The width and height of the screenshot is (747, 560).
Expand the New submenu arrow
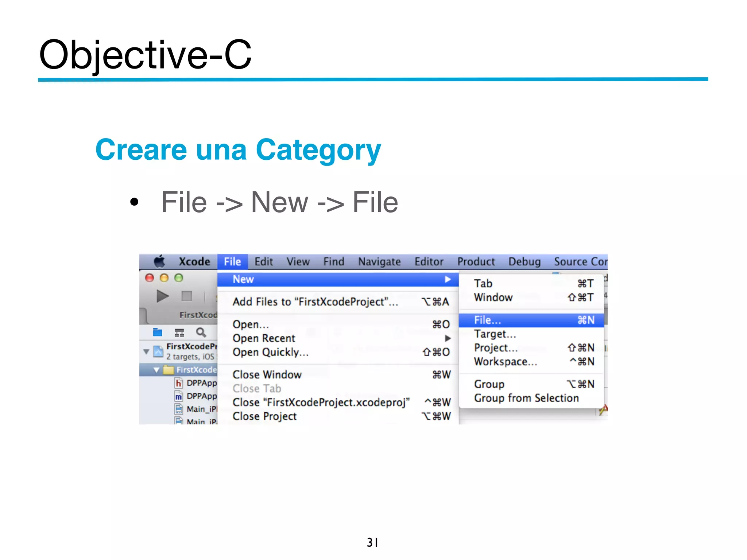[x=448, y=279]
